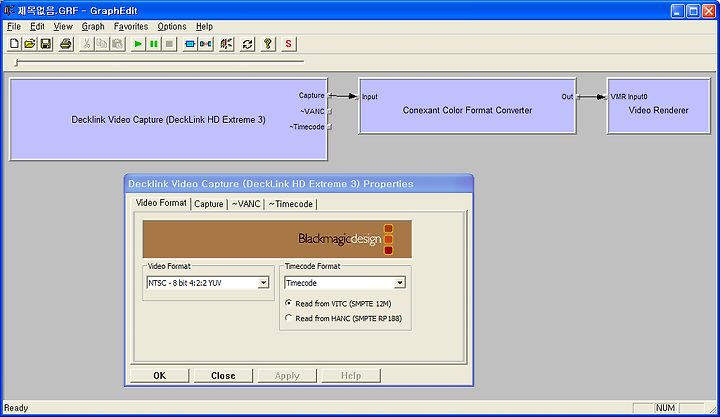Switch to the ~Timecode tab
The image size is (720, 417).
(290, 204)
